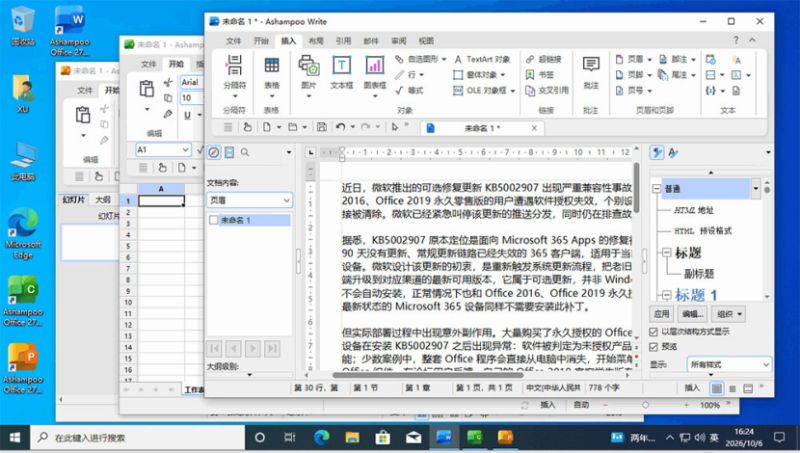Collapse the Write ribbon with the chevron
This screenshot has width=800, height=453.
point(753,40)
